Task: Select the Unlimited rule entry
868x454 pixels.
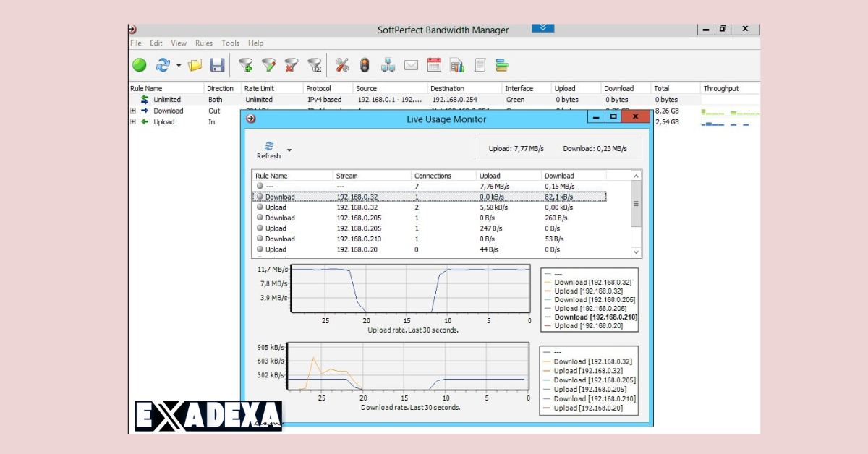Action: pos(168,99)
